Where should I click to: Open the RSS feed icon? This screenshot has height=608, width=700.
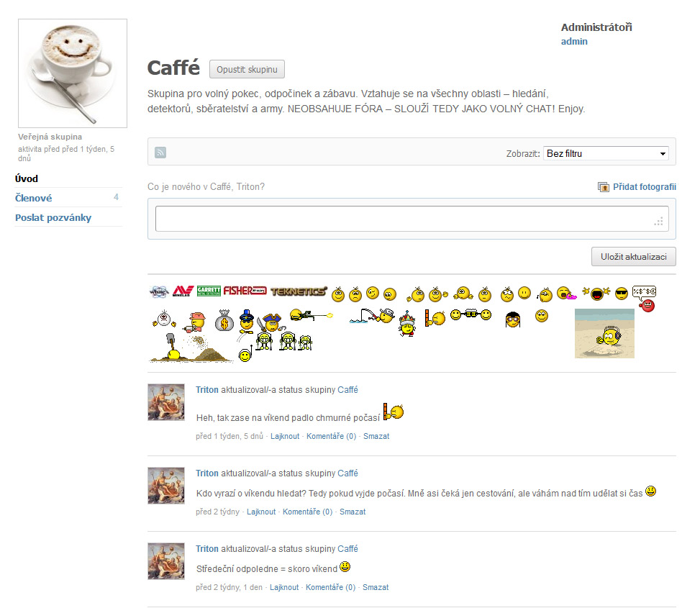pos(160,153)
